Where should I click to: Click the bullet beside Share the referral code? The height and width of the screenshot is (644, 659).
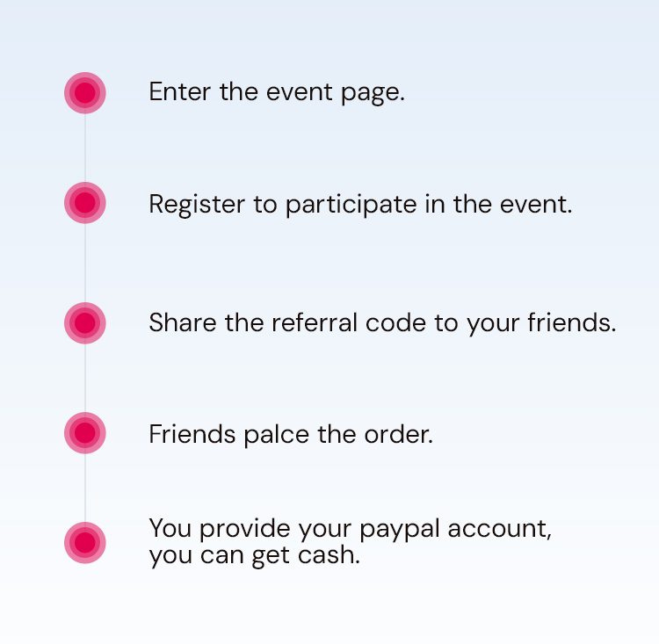(85, 322)
